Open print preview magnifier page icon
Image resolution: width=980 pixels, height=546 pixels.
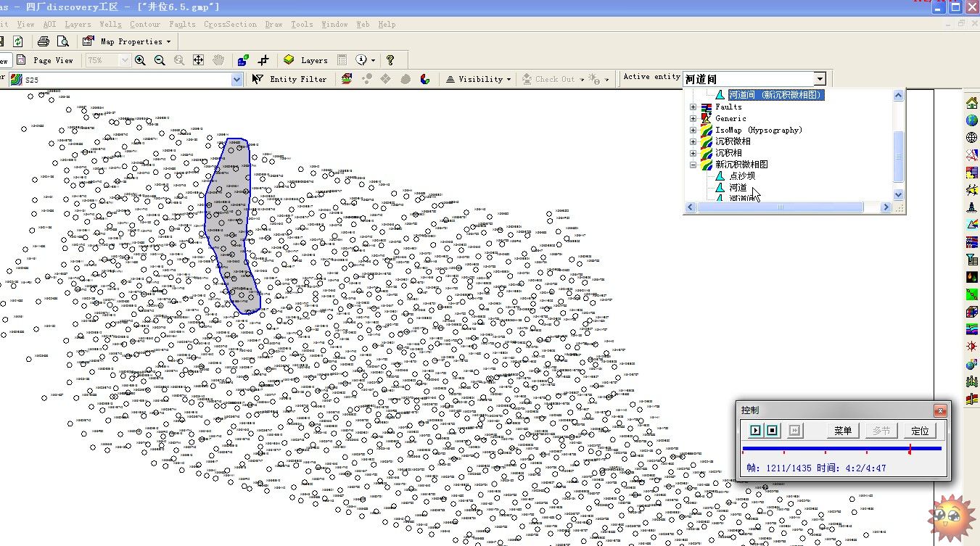62,41
